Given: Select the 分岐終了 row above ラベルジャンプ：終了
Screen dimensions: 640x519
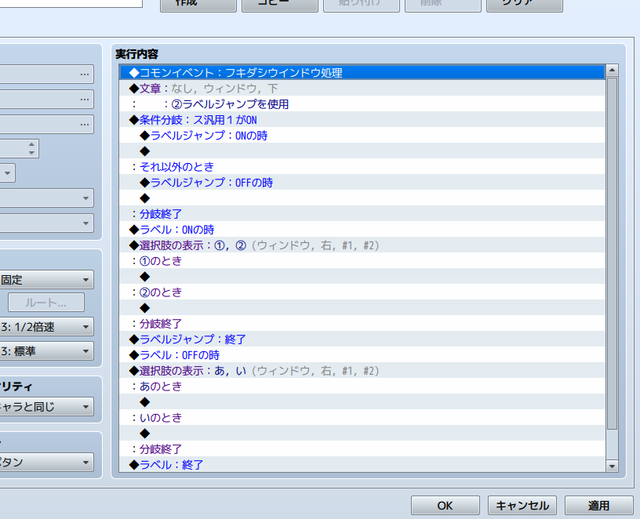Looking at the screenshot, I should (x=362, y=324).
